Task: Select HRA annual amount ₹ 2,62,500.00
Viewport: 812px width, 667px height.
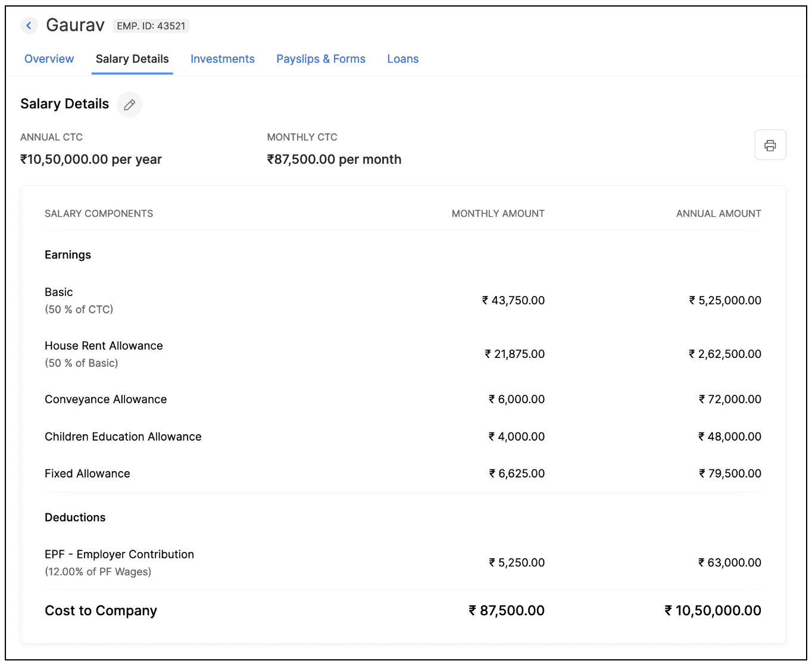Action: point(725,354)
